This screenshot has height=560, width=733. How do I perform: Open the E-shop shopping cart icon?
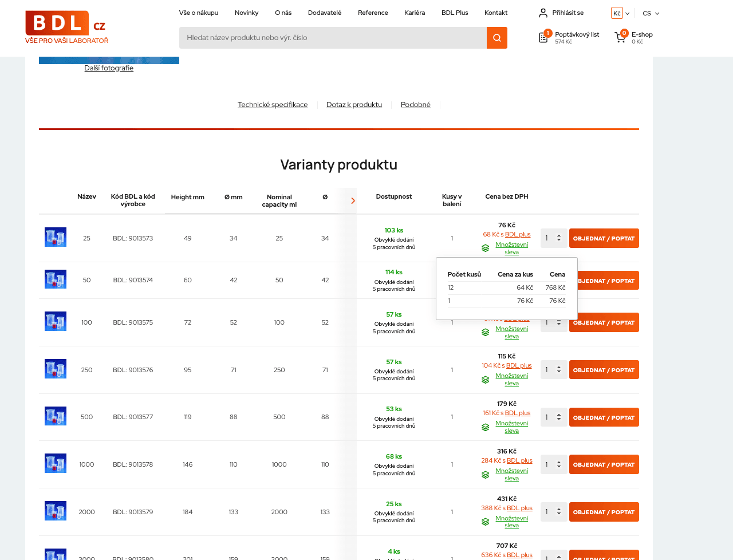coord(620,38)
